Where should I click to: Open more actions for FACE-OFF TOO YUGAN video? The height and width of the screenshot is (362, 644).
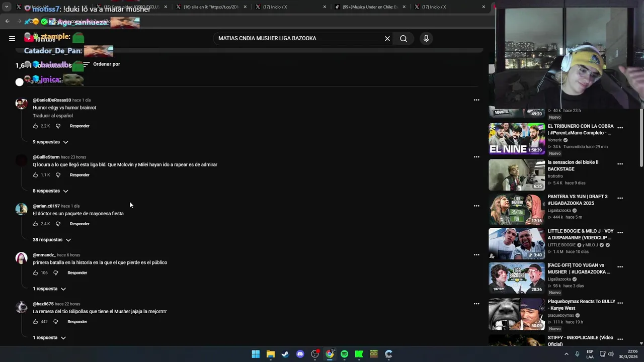point(620,267)
